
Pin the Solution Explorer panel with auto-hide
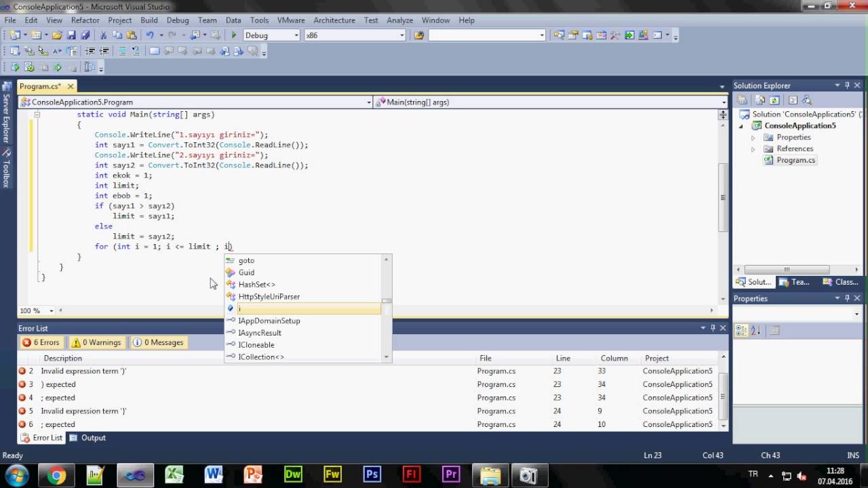(847, 85)
